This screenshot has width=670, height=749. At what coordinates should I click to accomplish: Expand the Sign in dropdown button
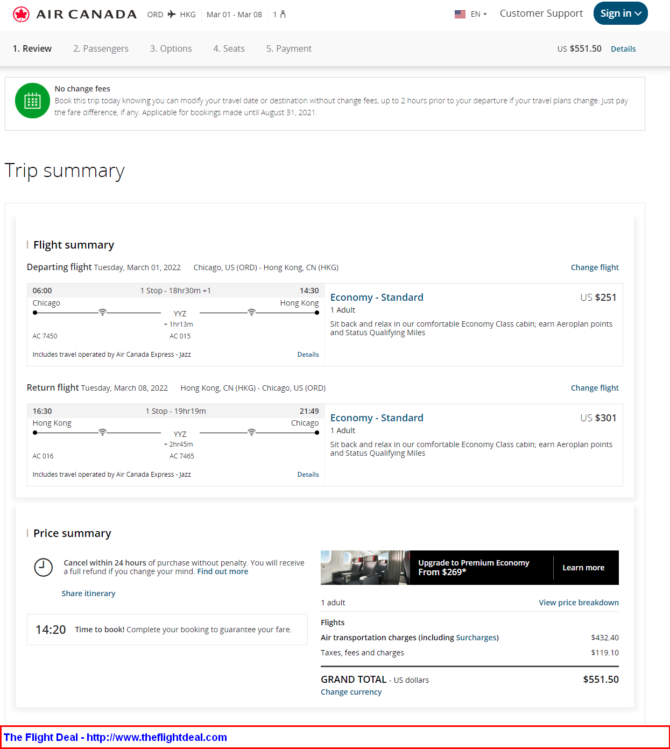pos(620,13)
